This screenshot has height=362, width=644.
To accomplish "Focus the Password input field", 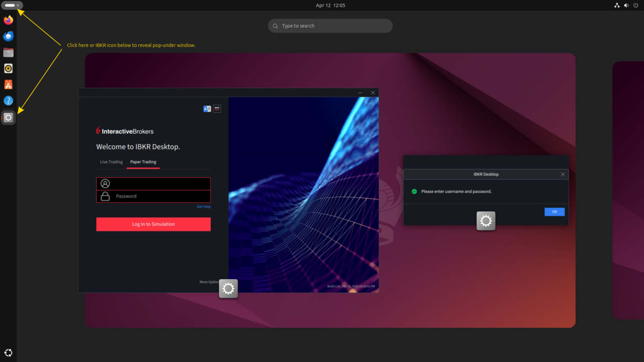I will (x=153, y=196).
